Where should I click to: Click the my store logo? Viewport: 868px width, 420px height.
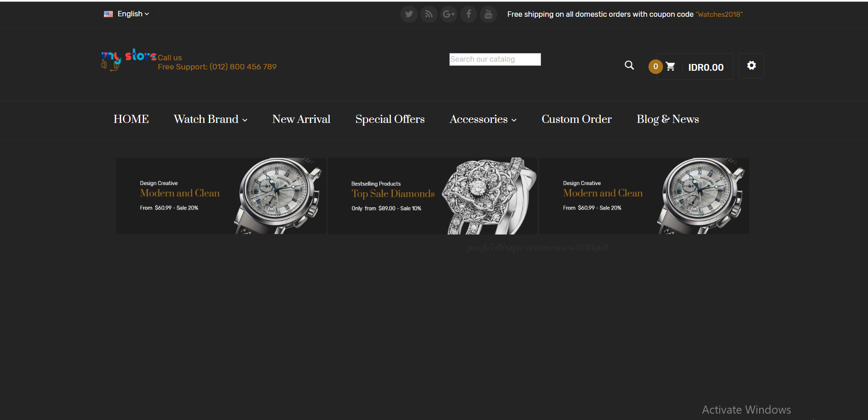[x=129, y=59]
